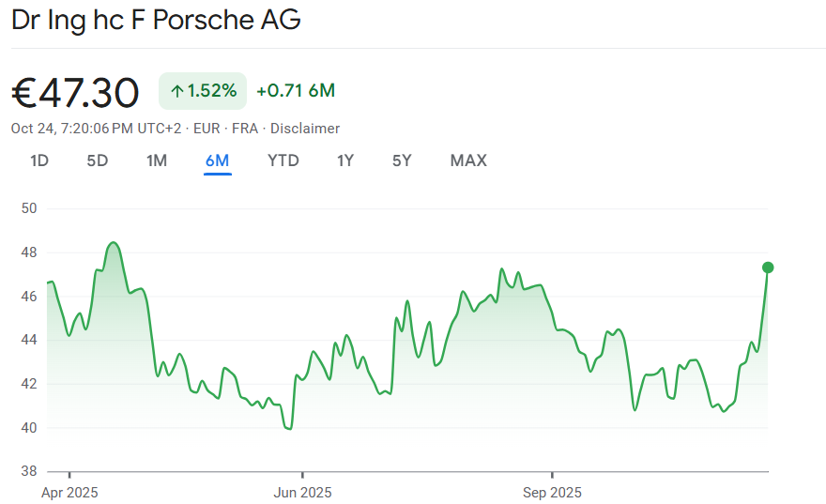Click the 50 label on the price axis
Viewport: 826px width, 504px height.
pyautogui.click(x=28, y=208)
